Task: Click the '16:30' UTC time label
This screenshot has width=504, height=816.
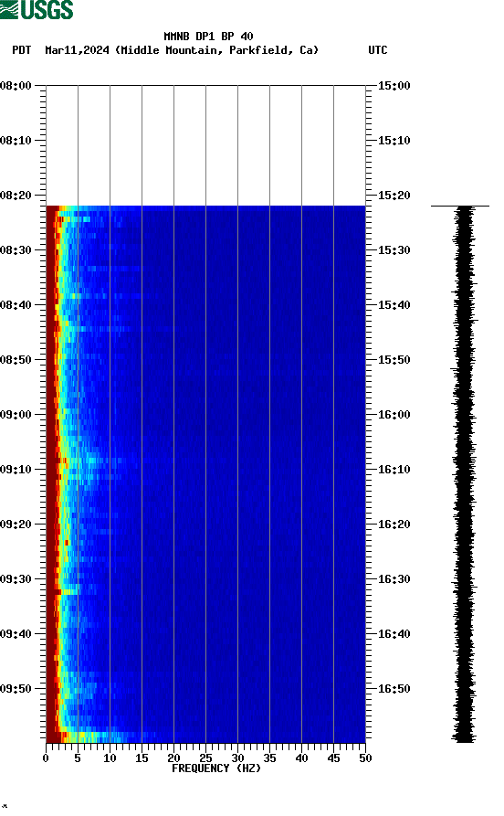Action: click(x=394, y=579)
